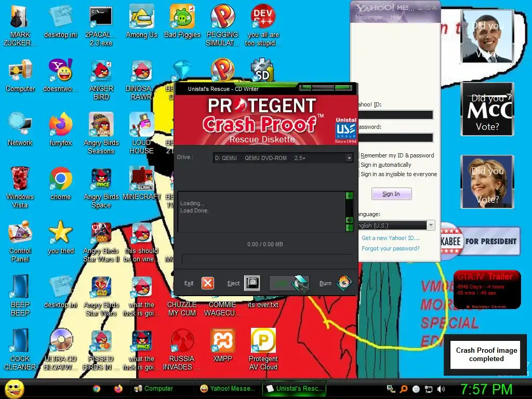The image size is (532, 399).
Task: Click the smiley Start button on taskbar
Action: tap(15, 389)
